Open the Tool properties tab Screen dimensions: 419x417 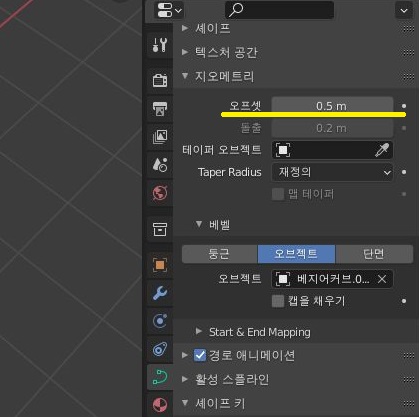160,45
